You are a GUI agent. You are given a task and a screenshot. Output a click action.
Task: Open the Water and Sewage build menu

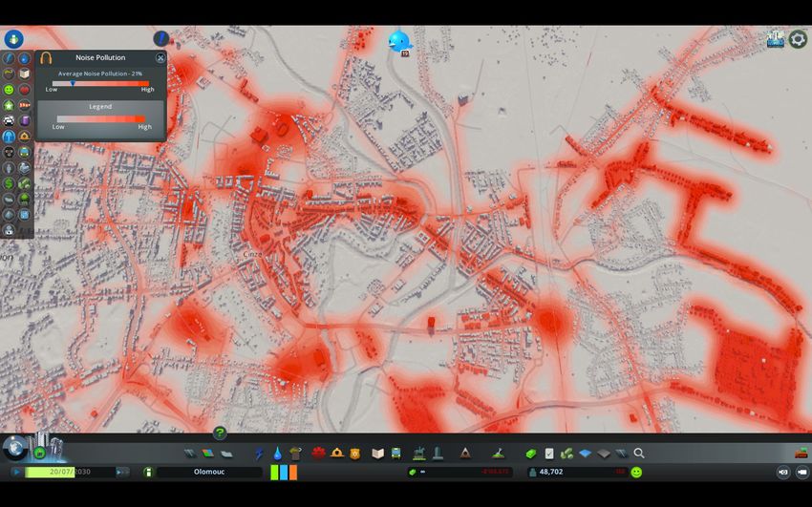tap(278, 454)
